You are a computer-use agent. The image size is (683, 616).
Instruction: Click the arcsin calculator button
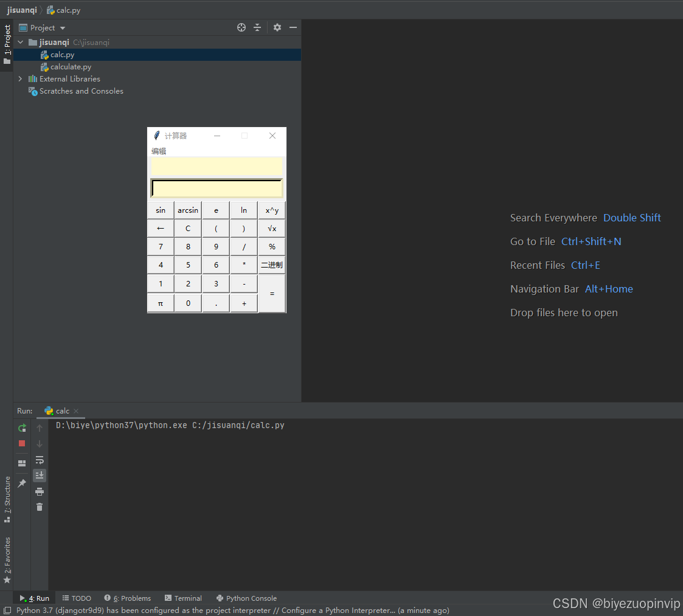(188, 210)
